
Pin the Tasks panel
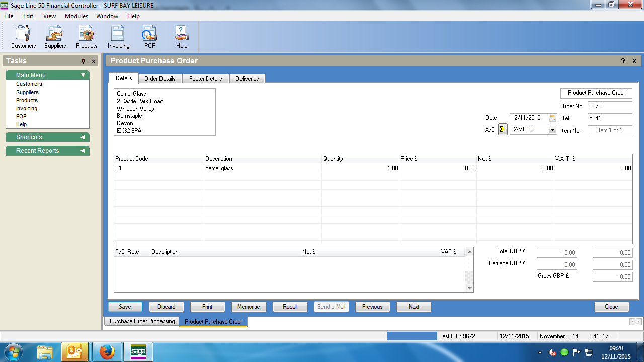pos(84,61)
